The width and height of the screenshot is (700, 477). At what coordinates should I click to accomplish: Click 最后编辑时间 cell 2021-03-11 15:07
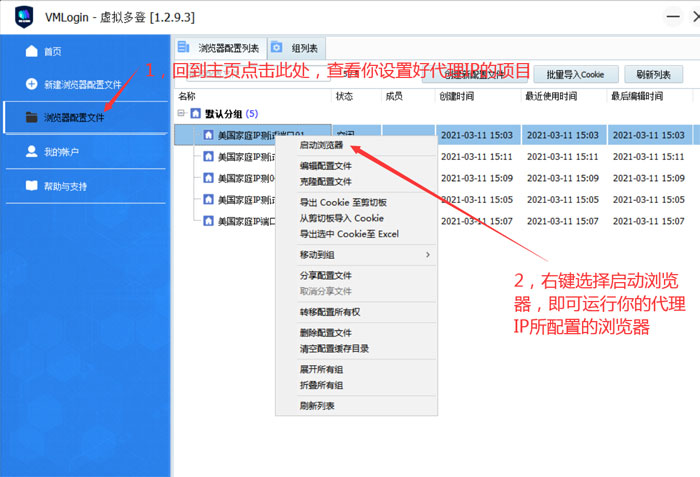[649, 221]
